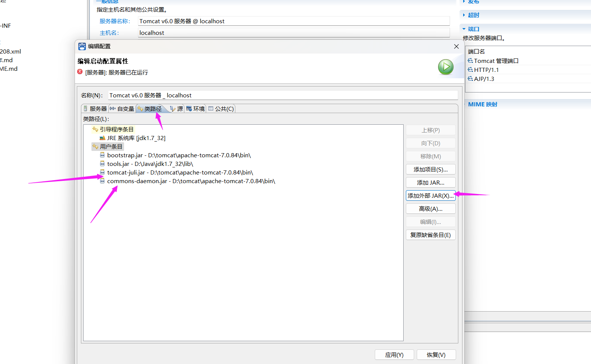
Task: Click the 源 tab icon
Action: (x=173, y=109)
